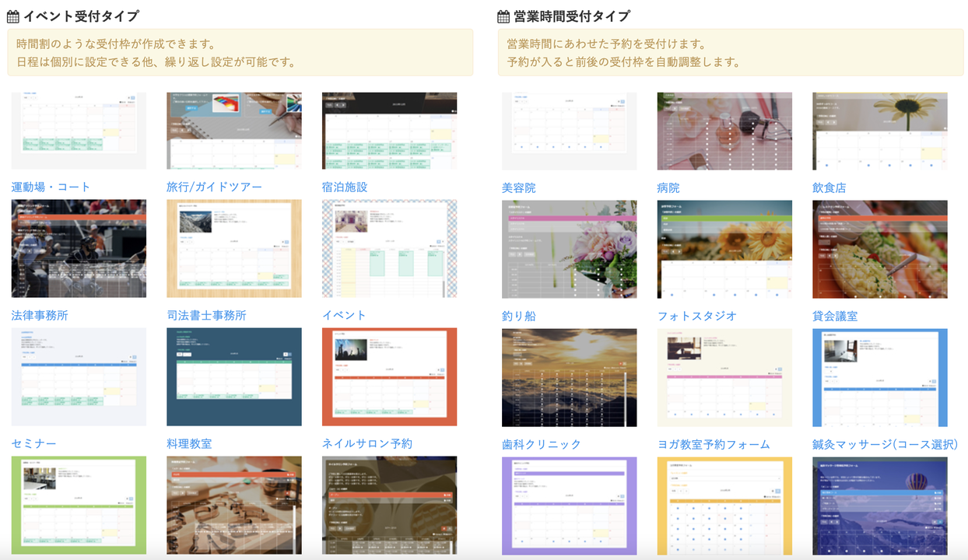Open the 病院 template link
The image size is (968, 560).
(668, 187)
